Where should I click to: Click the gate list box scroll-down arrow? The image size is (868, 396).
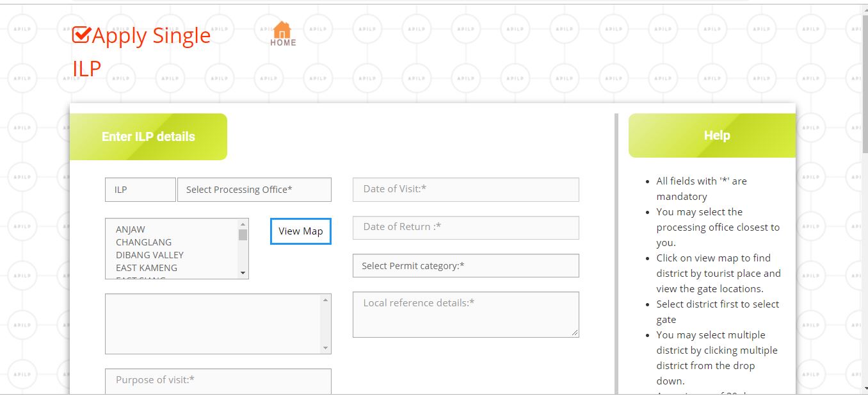[x=325, y=348]
